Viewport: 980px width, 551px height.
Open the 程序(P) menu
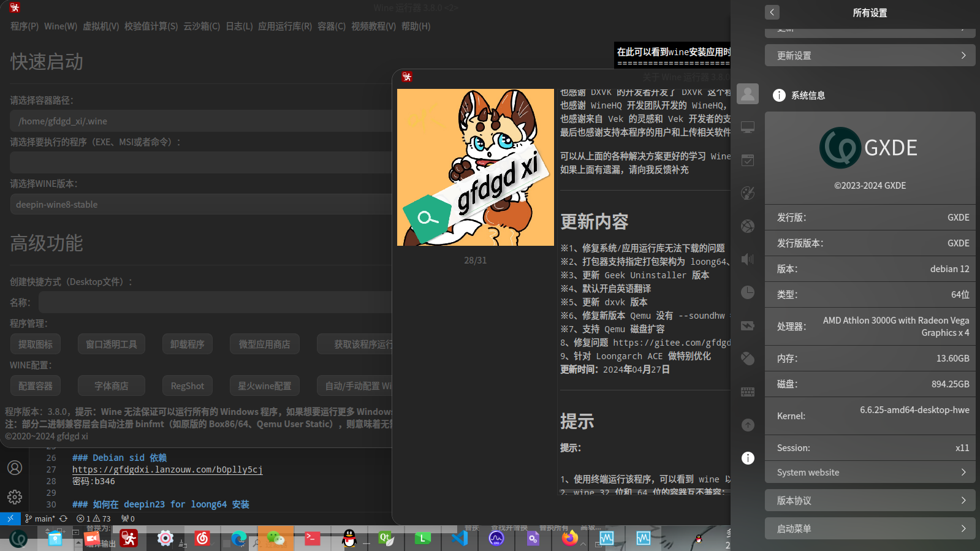[x=25, y=26]
